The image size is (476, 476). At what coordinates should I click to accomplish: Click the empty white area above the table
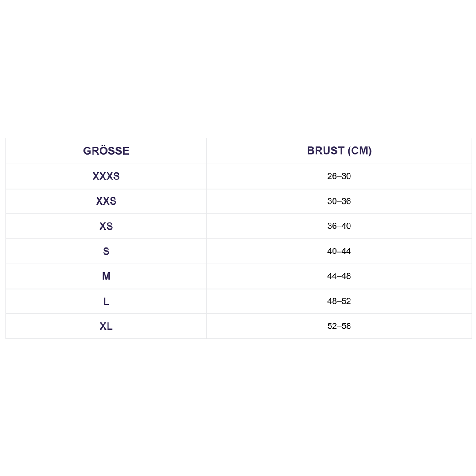(238, 66)
